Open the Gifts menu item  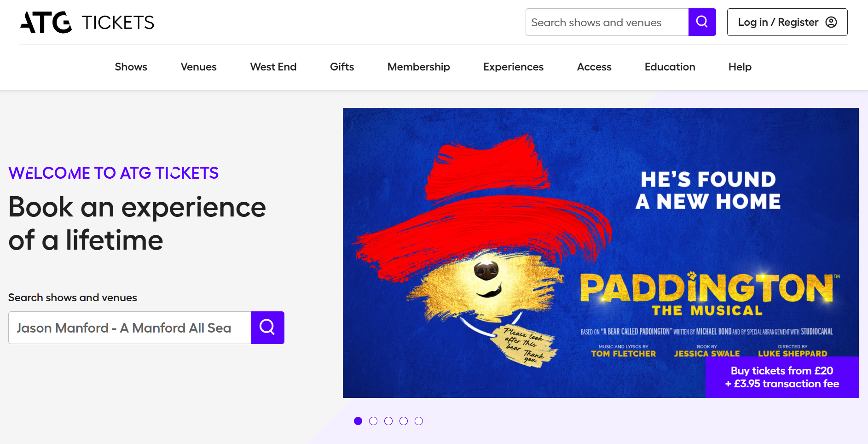click(x=342, y=67)
